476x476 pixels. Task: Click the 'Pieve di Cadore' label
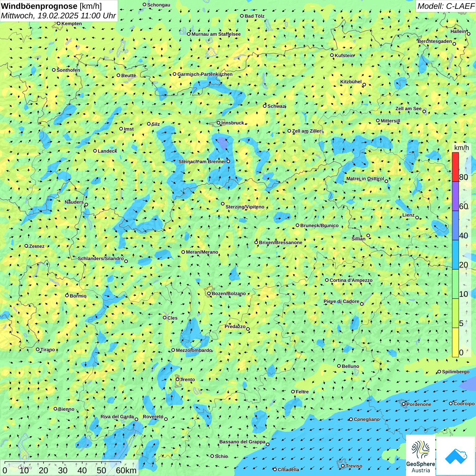341,301
